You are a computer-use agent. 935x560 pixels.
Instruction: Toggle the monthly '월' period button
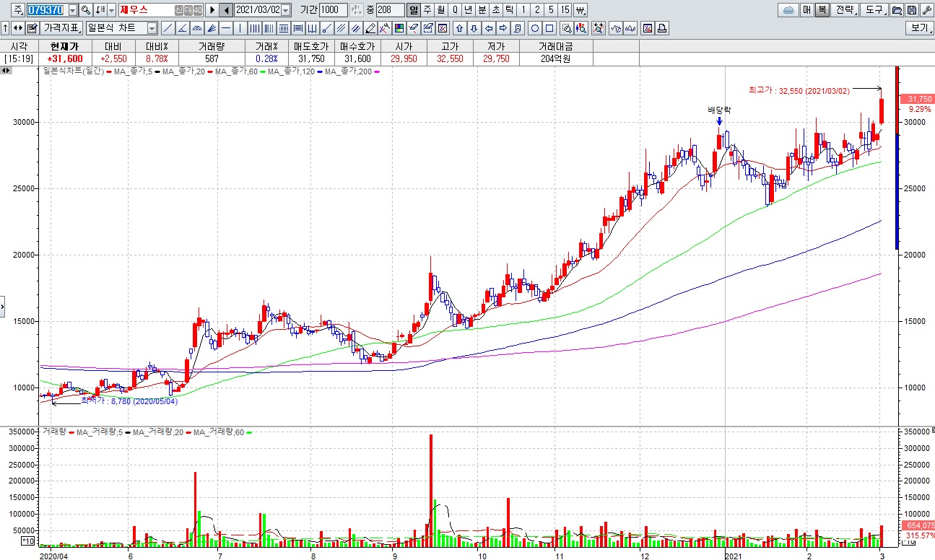click(440, 10)
